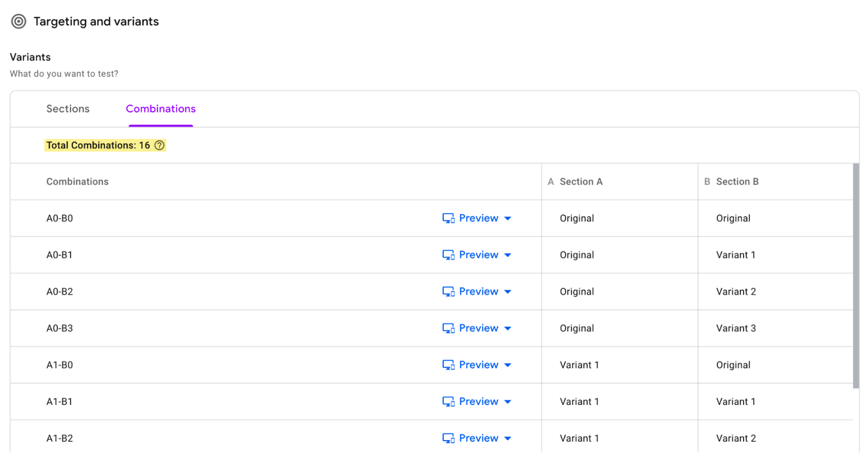Switch to the Sections tab
The height and width of the screenshot is (453, 868).
coord(68,109)
